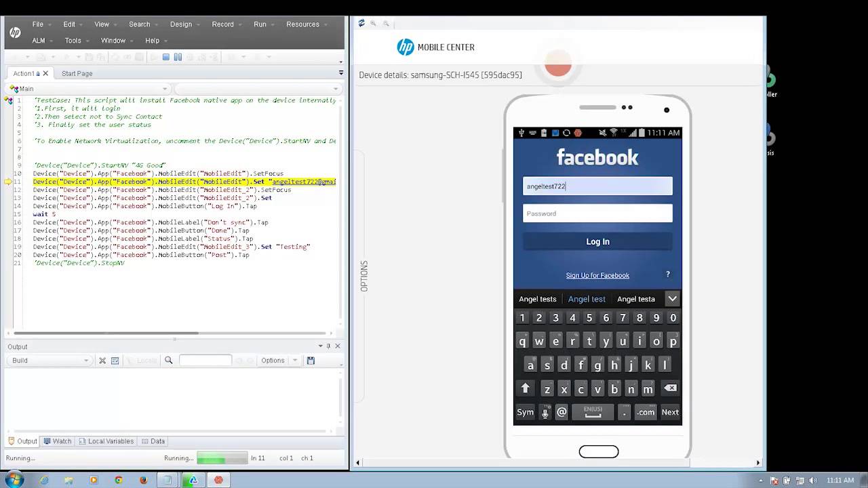Expand the OPTIONS side panel in Mobile Center
The height and width of the screenshot is (488, 868).
[363, 277]
